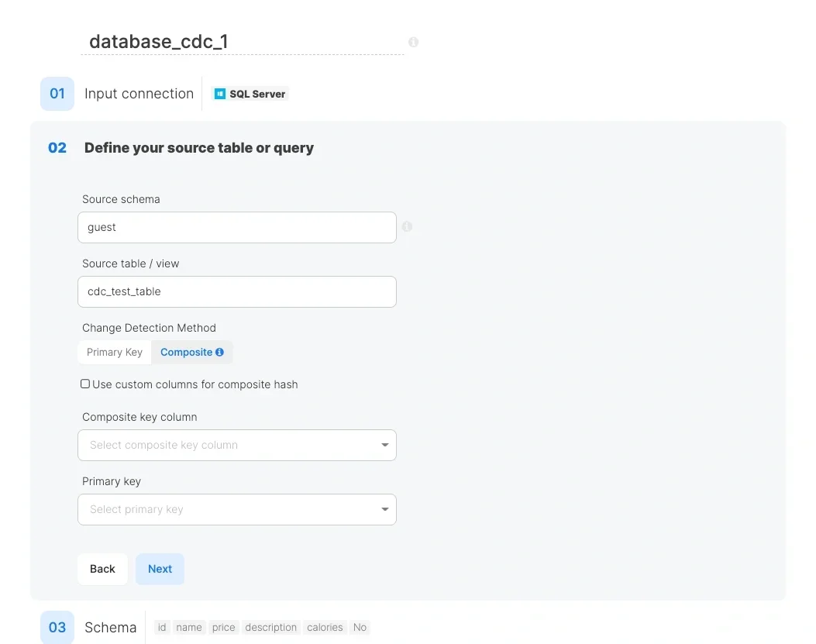Click the step 01 circle indicator
816x644 pixels.
(x=57, y=93)
